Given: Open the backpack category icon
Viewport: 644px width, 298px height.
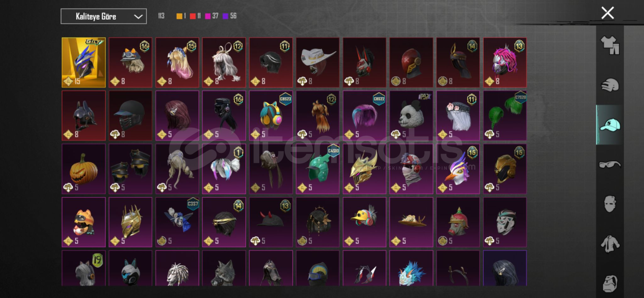Looking at the screenshot, I should pyautogui.click(x=610, y=283).
